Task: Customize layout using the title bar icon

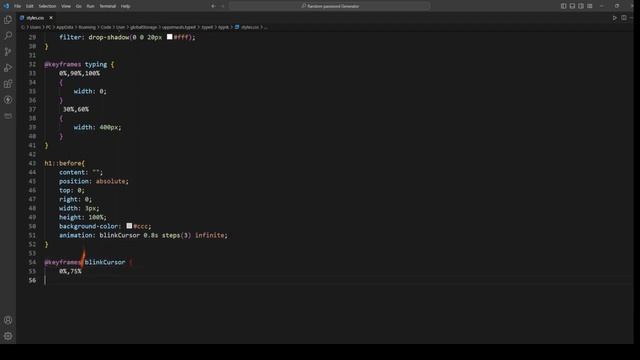Action: 590,6
